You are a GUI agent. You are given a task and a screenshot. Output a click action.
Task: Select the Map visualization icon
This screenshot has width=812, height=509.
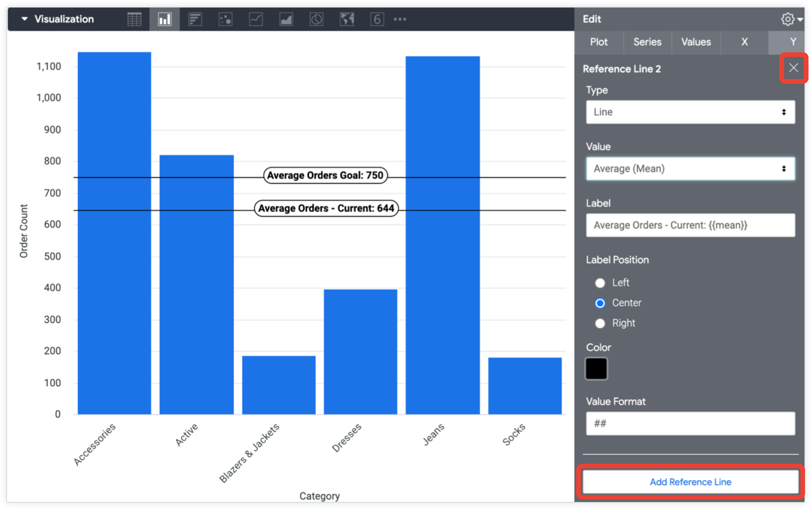(x=347, y=19)
